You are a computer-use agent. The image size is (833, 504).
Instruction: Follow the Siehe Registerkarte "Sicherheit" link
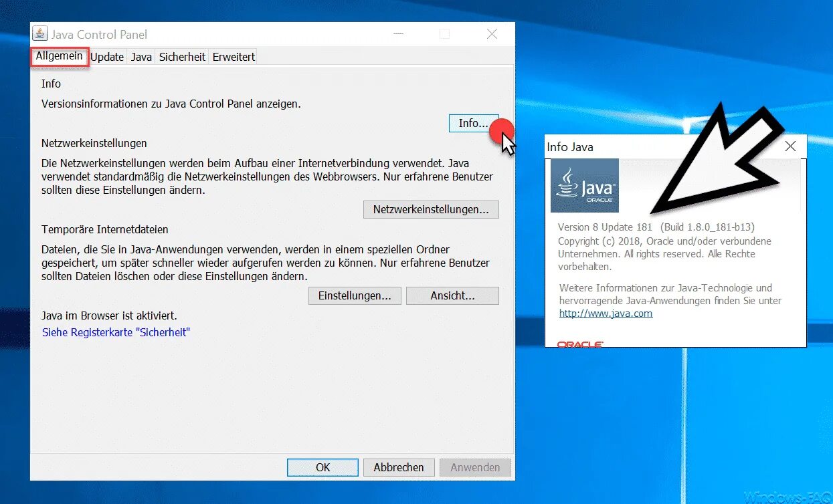click(x=116, y=332)
